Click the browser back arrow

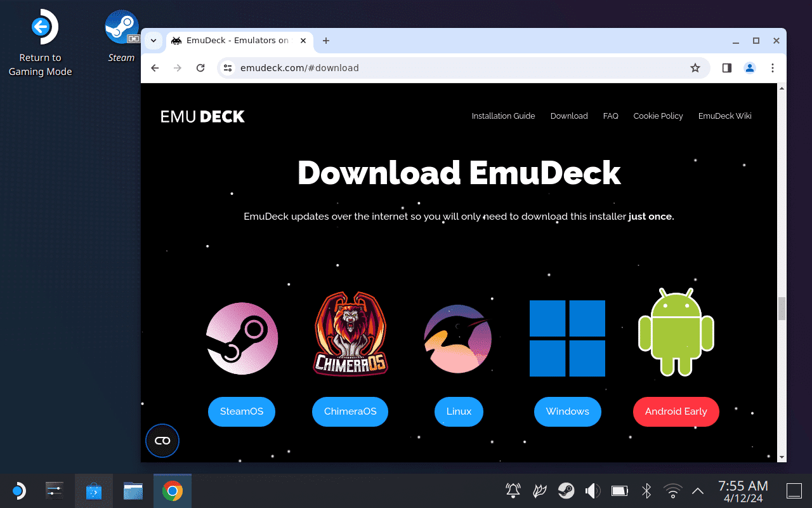(x=155, y=68)
